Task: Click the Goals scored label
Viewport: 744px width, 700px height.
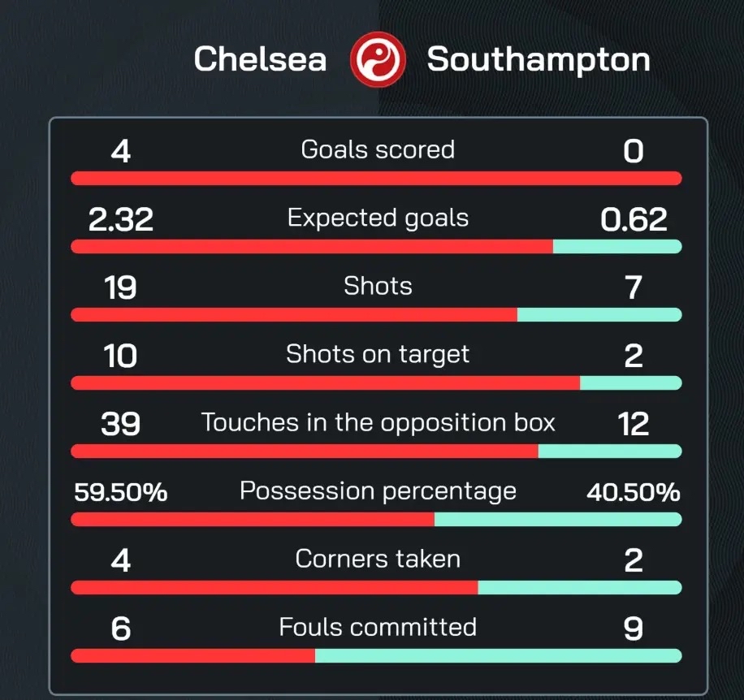Action: [x=378, y=149]
